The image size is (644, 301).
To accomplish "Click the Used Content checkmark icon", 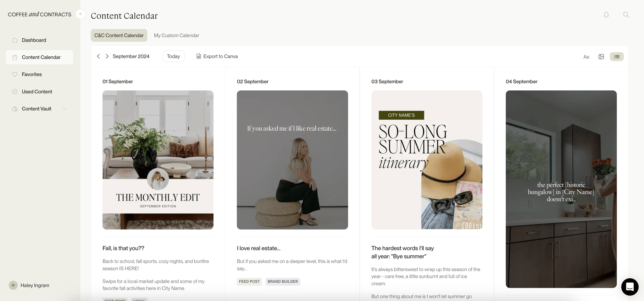I will tap(14, 91).
